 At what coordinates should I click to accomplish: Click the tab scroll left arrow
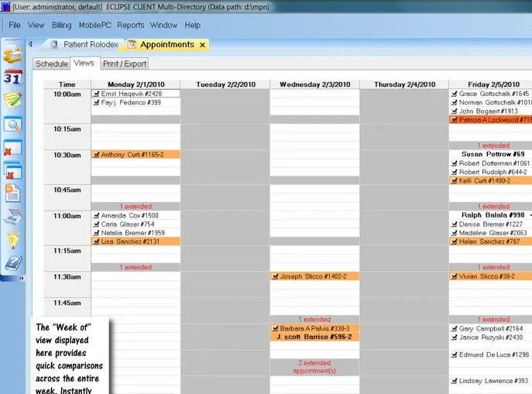30,44
